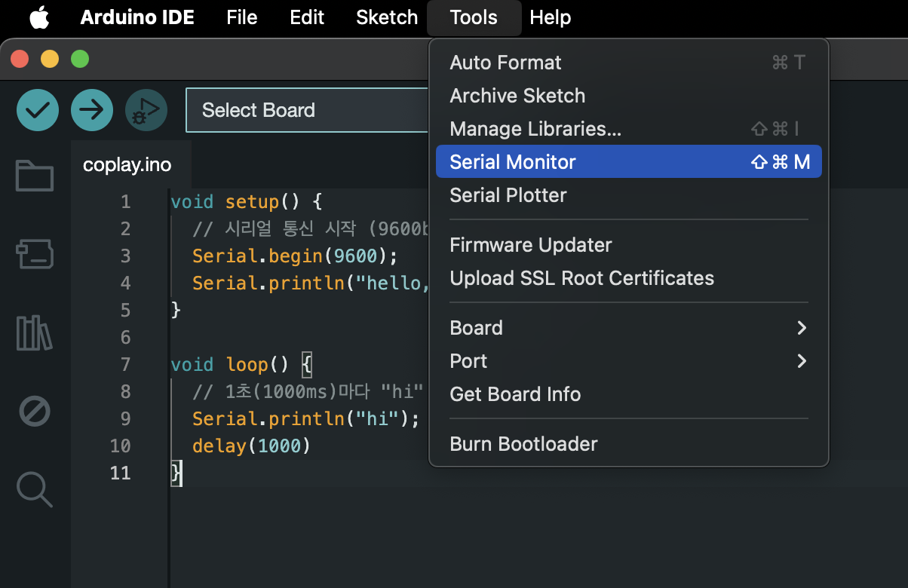The height and width of the screenshot is (588, 908).
Task: Open the Apple menu
Action: (39, 17)
